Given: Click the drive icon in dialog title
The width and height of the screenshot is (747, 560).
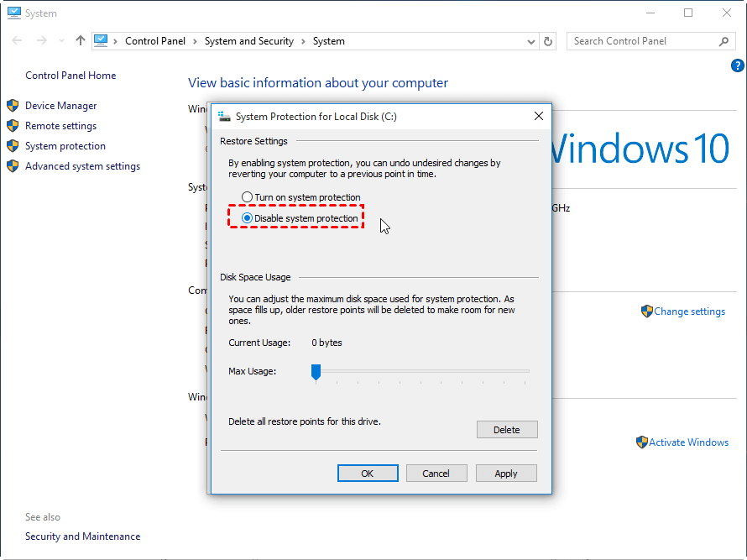Looking at the screenshot, I should point(224,117).
